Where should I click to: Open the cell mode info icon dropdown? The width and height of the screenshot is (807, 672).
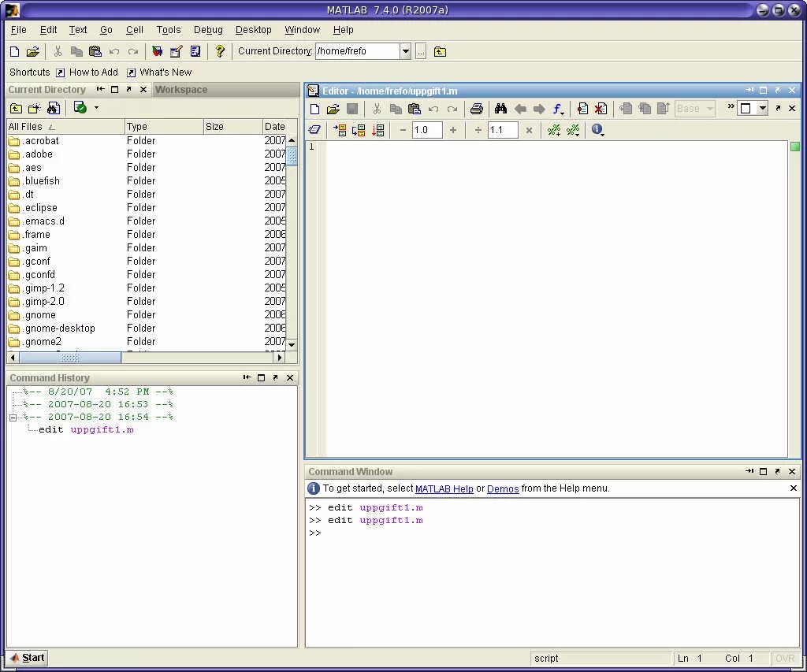point(597,130)
